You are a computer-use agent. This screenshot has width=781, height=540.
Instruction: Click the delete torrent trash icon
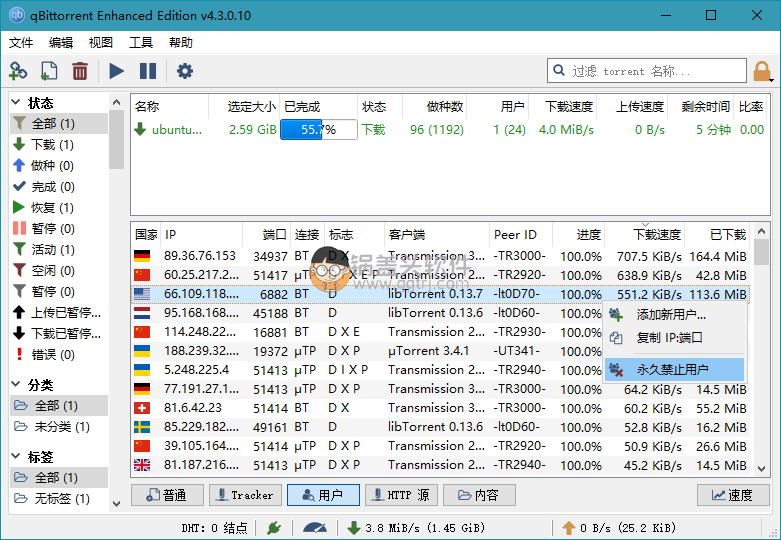[80, 71]
